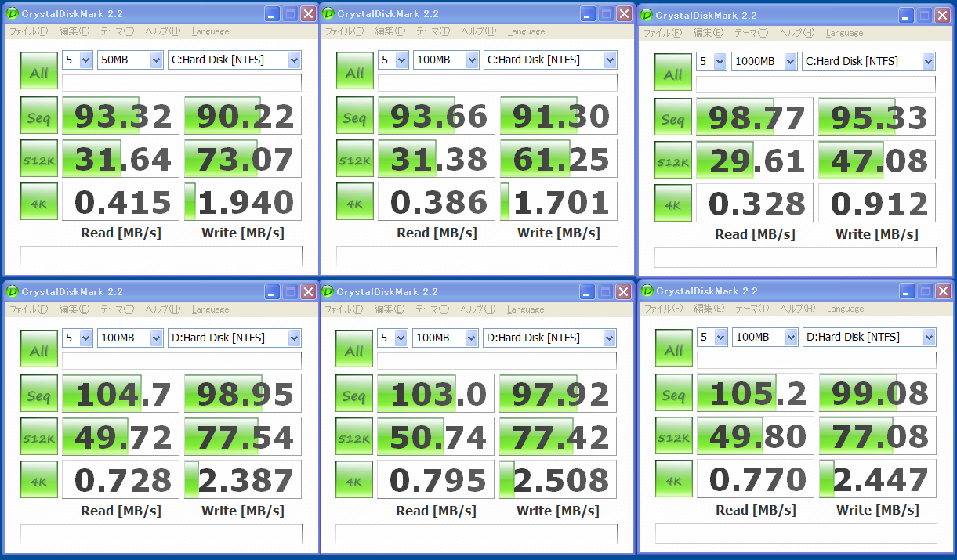This screenshot has width=957, height=560.
Task: Open ファイル(F) menu in window with 105.2 Seq
Action: [662, 309]
